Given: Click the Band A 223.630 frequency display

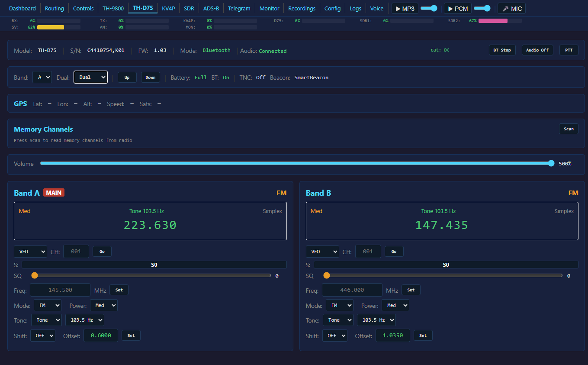Looking at the screenshot, I should tap(150, 225).
